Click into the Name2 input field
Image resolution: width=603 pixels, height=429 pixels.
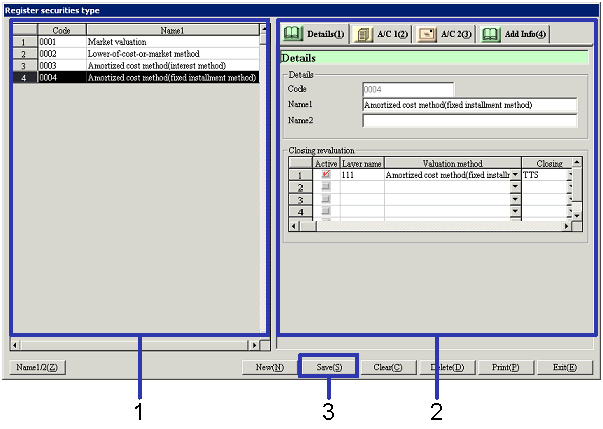(x=469, y=121)
